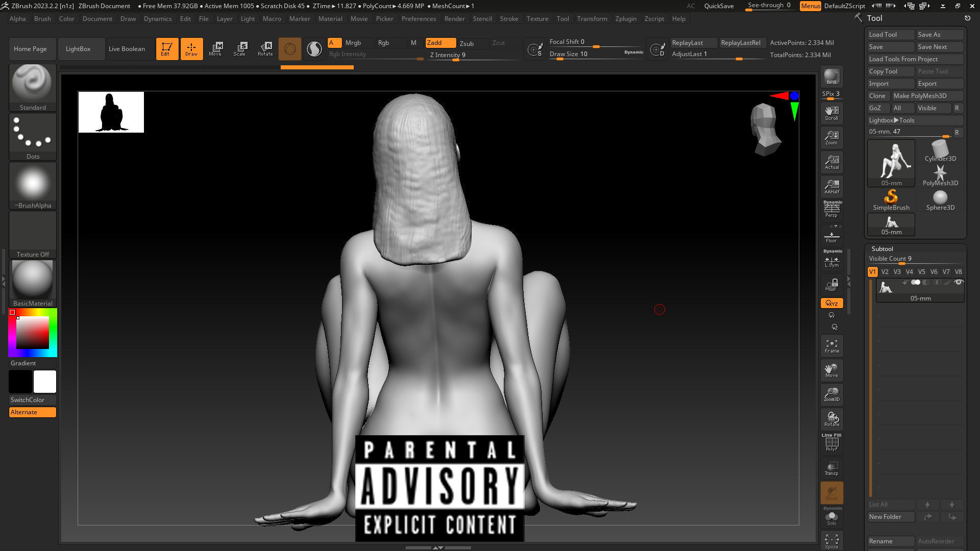Click the right shelf Move icon

pos(831,370)
